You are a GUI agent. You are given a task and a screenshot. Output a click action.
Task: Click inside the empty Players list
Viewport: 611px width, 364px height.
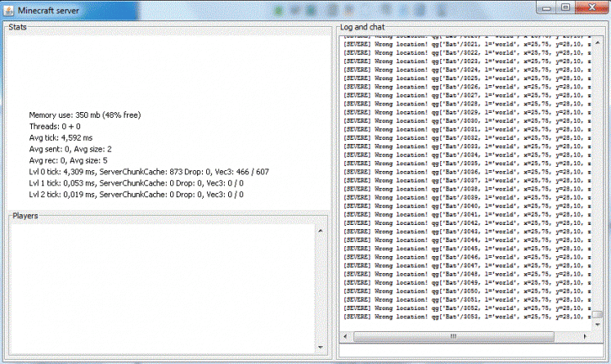(x=163, y=289)
